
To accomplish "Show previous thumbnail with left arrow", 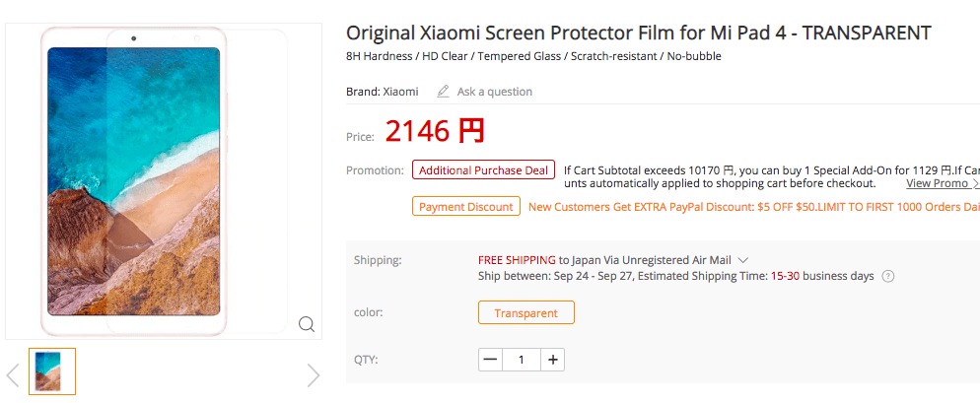I will coord(13,374).
